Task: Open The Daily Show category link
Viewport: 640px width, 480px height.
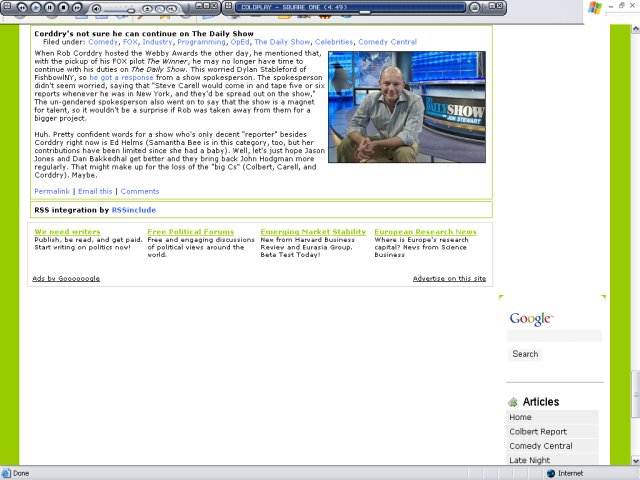Action: point(282,42)
